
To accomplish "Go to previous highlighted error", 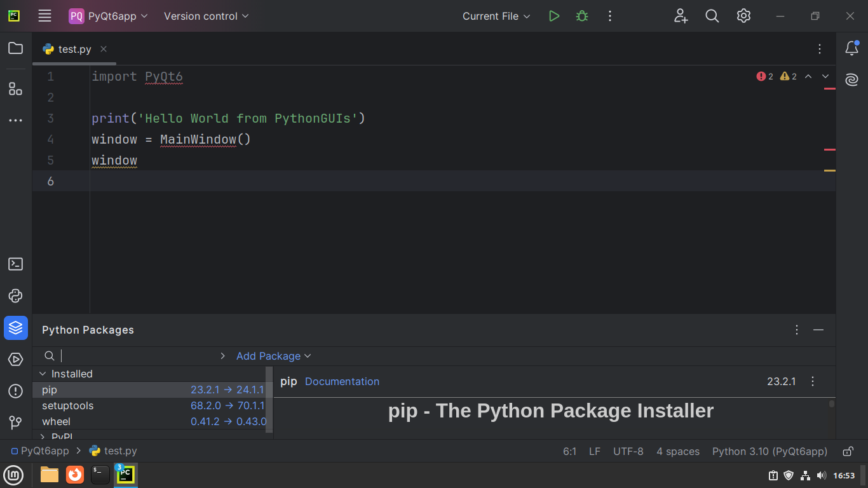I will point(808,76).
